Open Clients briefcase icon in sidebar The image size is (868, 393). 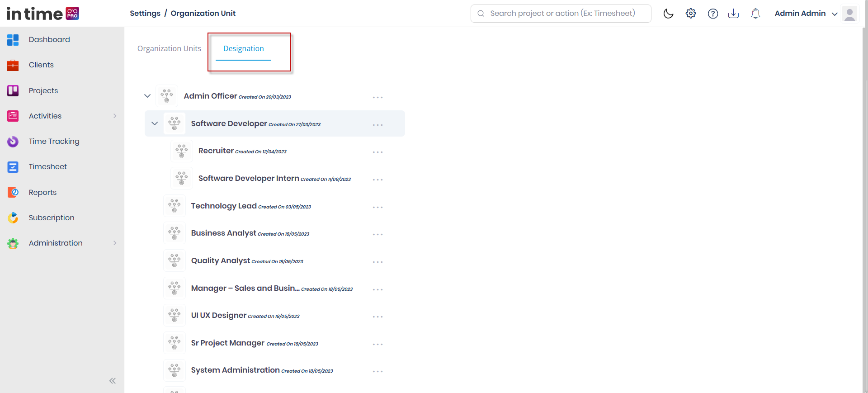pos(13,65)
